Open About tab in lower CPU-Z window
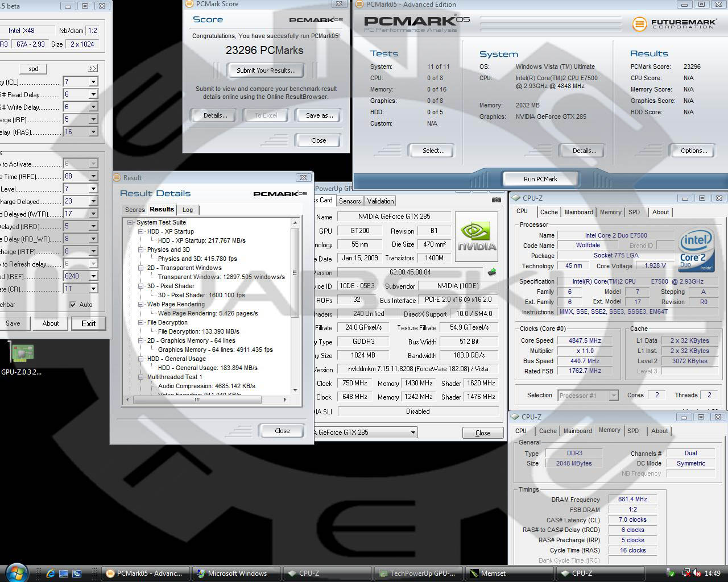This screenshot has width=728, height=582. point(660,431)
